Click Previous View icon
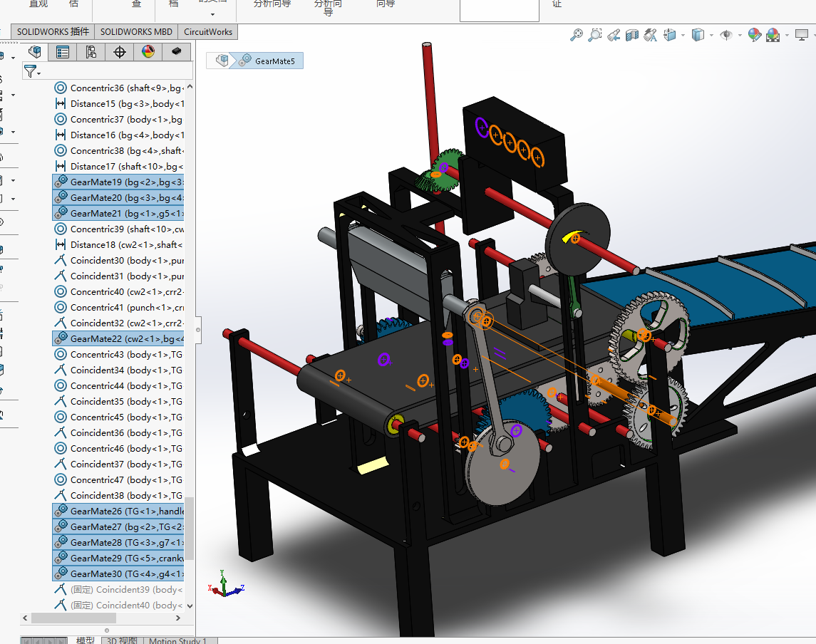The image size is (816, 644). [614, 35]
